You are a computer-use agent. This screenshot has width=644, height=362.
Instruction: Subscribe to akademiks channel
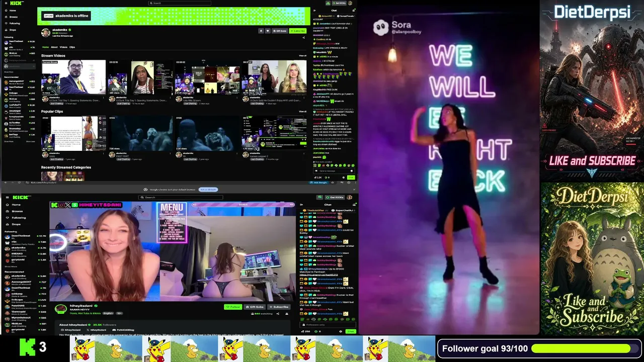pos(298,31)
